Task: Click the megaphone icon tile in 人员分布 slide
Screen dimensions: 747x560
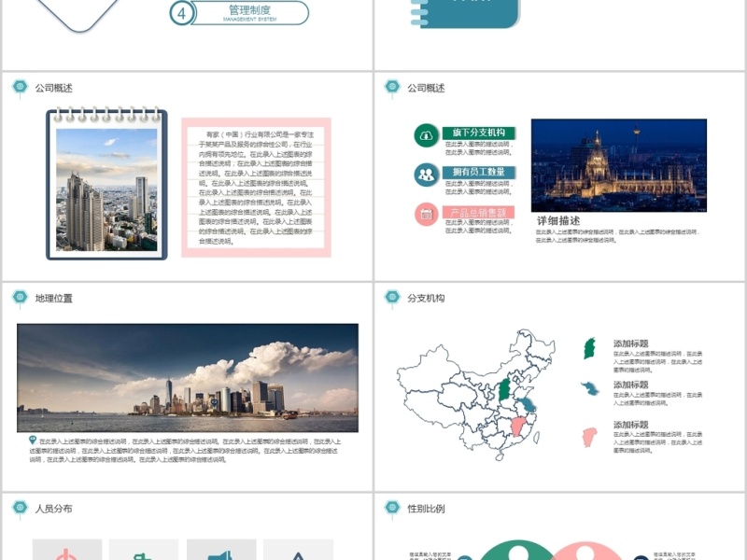Action: (x=221, y=553)
